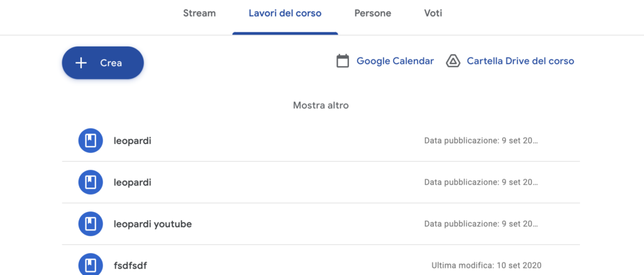
Task: Click the fsdfsdf material icon
Action: tap(91, 264)
